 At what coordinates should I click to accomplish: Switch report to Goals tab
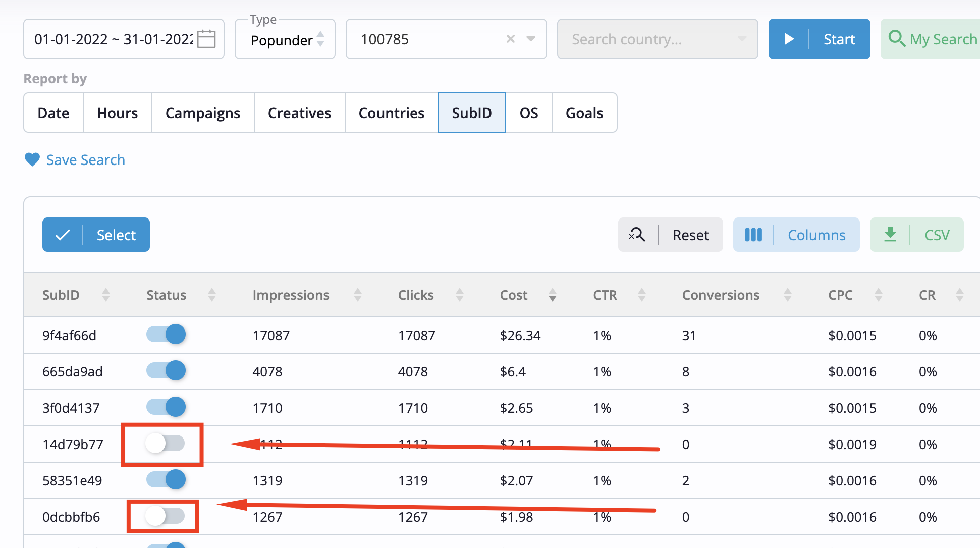584,113
